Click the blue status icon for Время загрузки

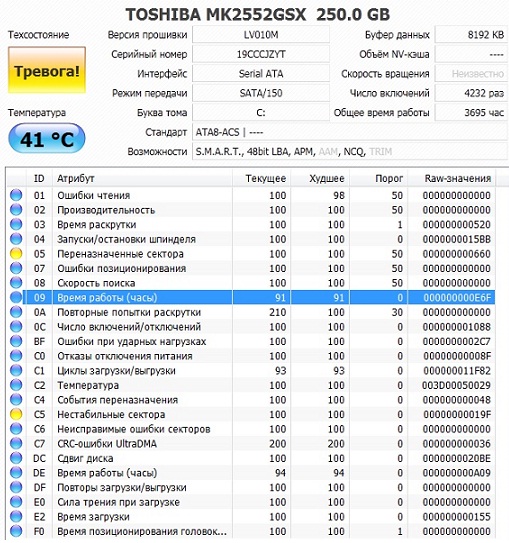point(16,516)
